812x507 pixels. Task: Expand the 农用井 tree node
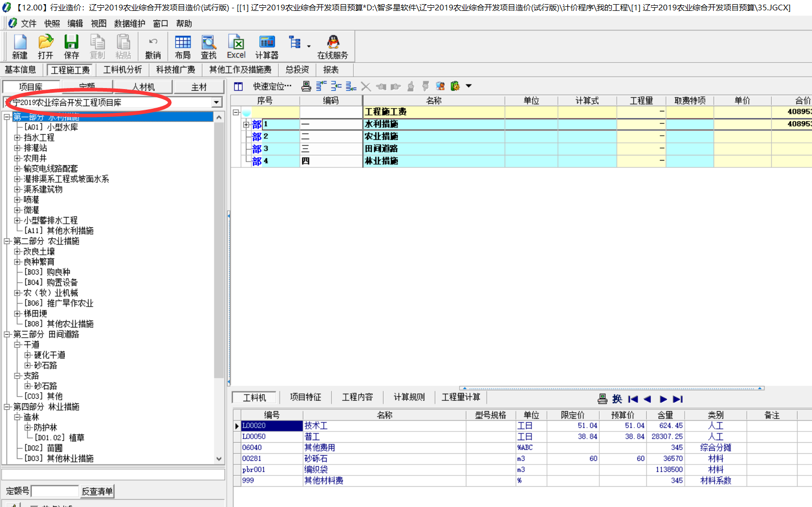click(17, 158)
